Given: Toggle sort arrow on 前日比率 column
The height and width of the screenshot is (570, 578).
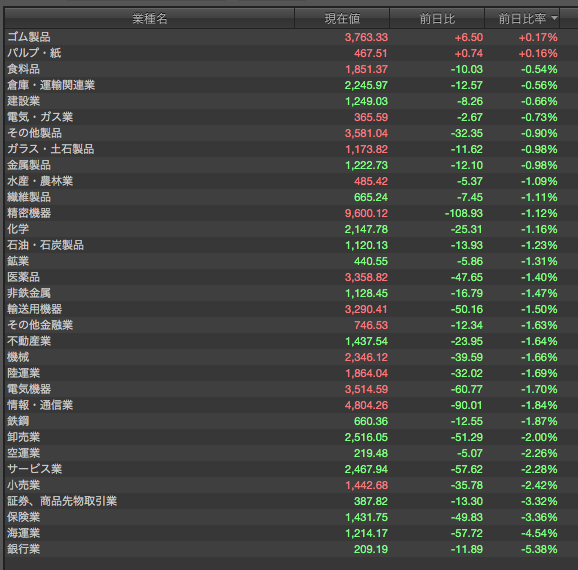Looking at the screenshot, I should click(554, 18).
